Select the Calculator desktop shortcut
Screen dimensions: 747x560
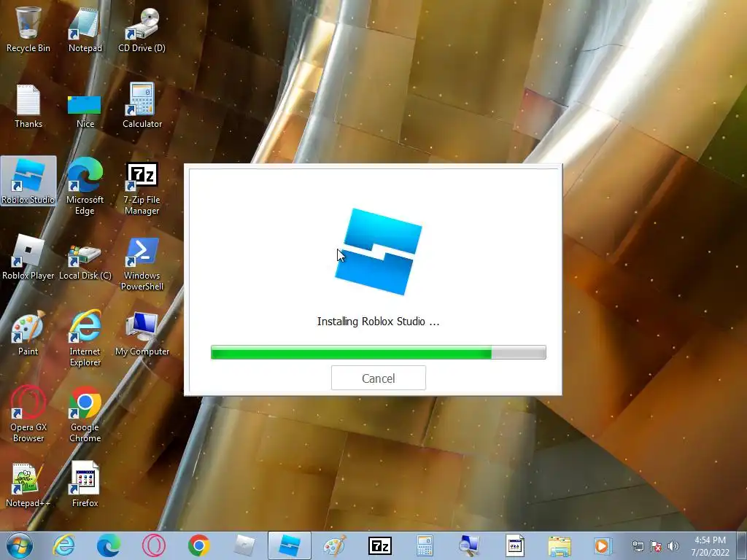tap(142, 106)
